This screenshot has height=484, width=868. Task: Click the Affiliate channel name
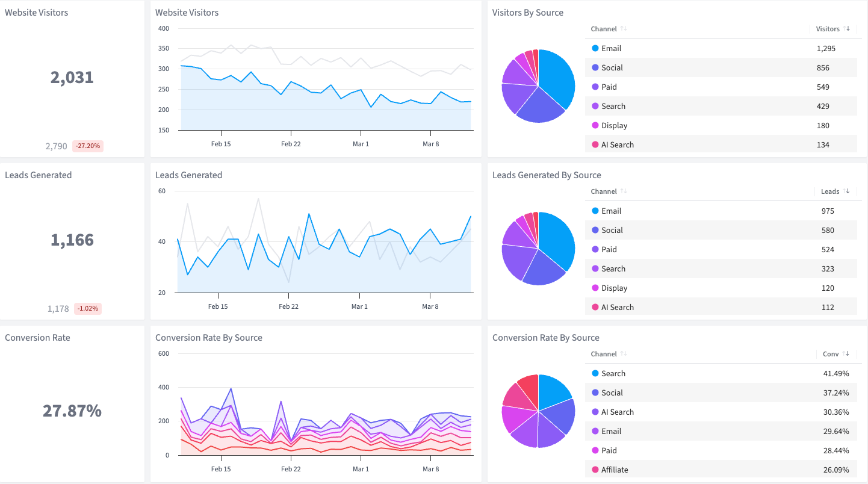(615, 470)
